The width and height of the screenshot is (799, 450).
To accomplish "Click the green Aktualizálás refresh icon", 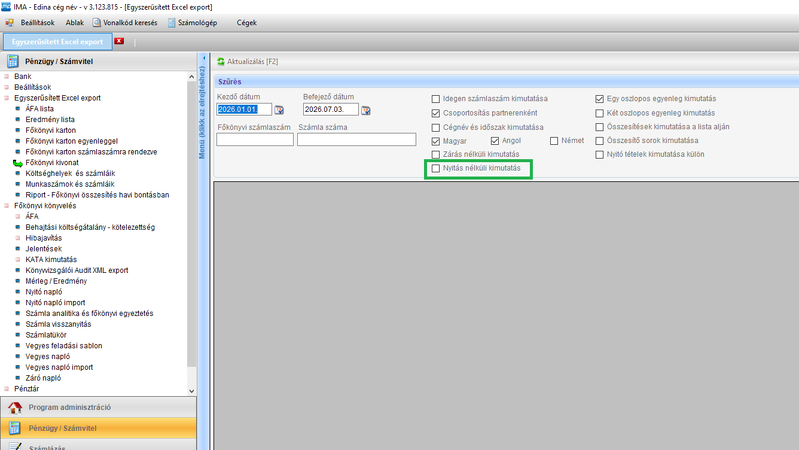I will point(221,62).
